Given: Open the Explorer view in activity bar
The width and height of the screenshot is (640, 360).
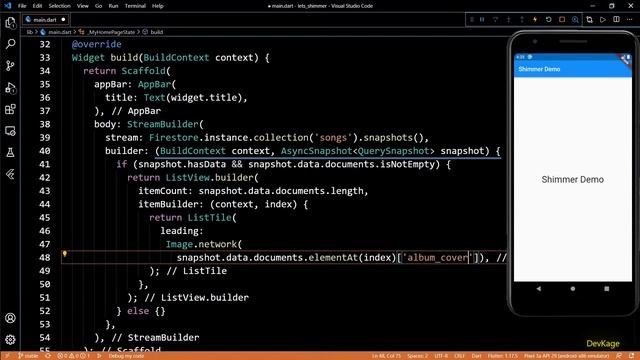Looking at the screenshot, I should click(x=11, y=22).
